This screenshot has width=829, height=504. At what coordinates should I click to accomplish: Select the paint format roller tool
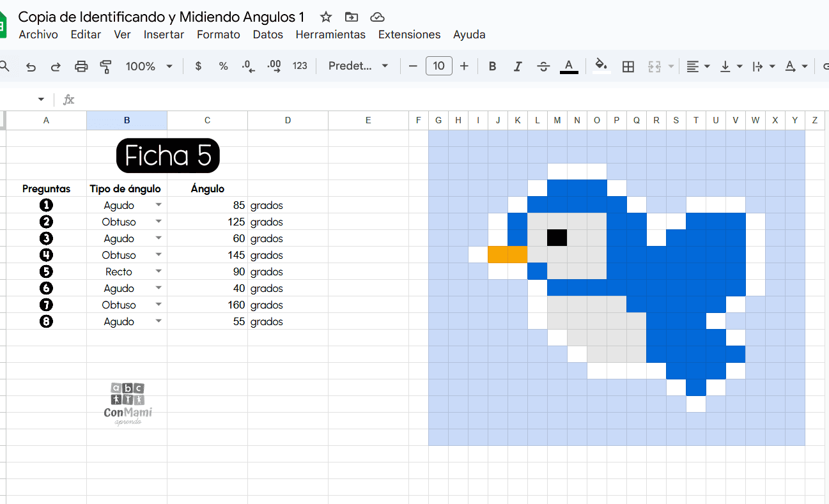pos(106,66)
